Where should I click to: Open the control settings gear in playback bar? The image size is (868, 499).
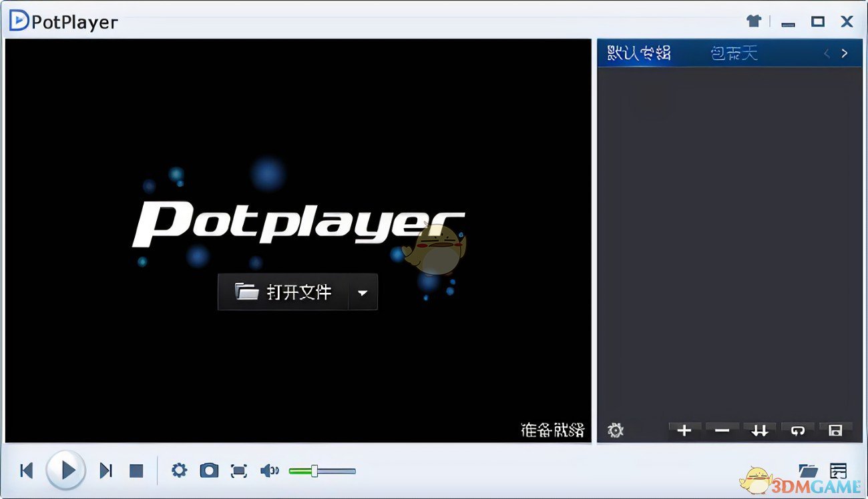179,470
